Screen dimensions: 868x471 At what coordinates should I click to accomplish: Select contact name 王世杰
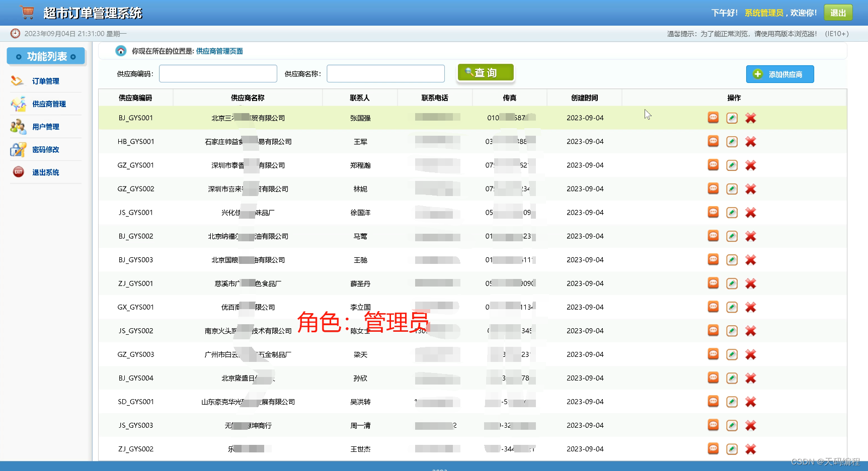(x=360, y=449)
